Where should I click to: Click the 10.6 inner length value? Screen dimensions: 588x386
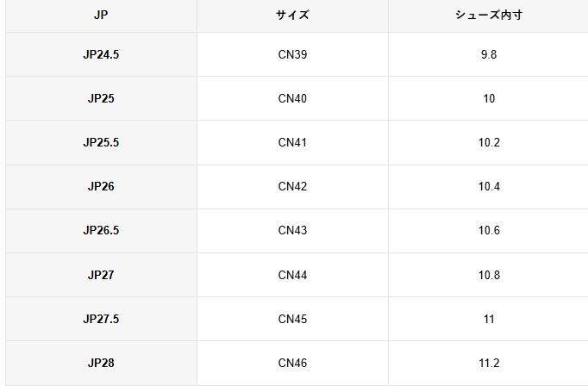(x=489, y=230)
